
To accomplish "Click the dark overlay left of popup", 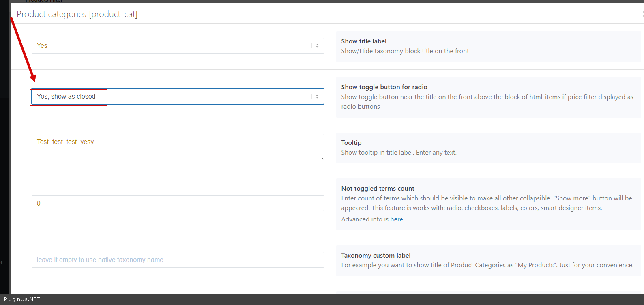I will click(4, 162).
